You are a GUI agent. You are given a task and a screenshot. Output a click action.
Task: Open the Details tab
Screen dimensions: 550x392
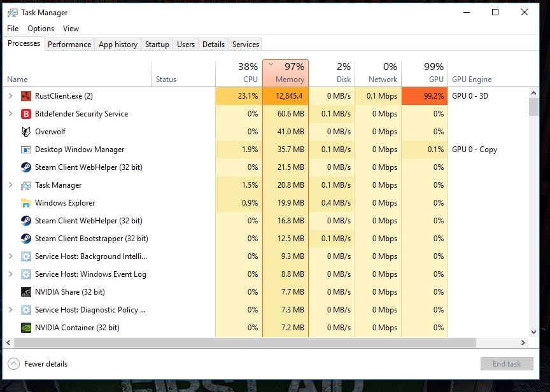click(214, 45)
